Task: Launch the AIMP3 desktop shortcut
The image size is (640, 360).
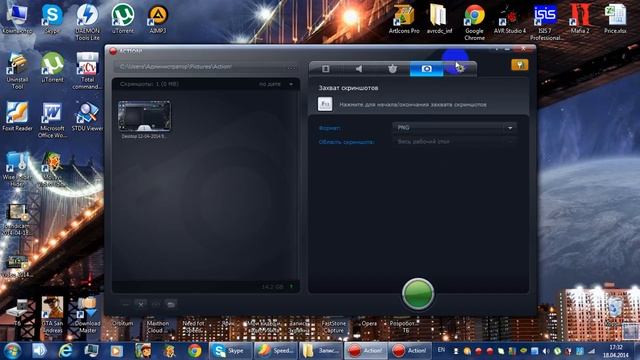Action: pyautogui.click(x=158, y=19)
